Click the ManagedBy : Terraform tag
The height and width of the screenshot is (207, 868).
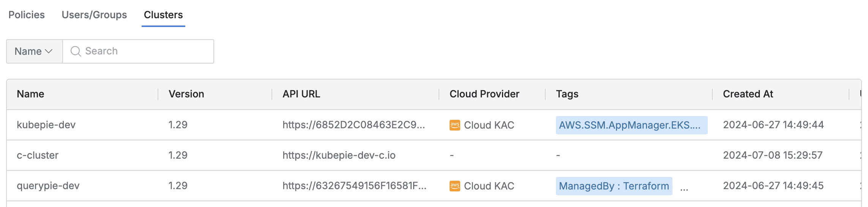tap(614, 186)
